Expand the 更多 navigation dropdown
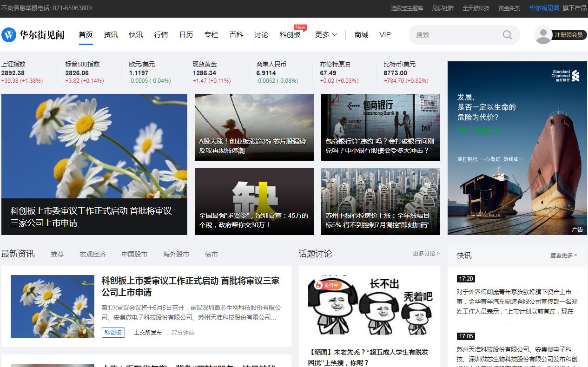588x367 pixels. click(x=326, y=35)
